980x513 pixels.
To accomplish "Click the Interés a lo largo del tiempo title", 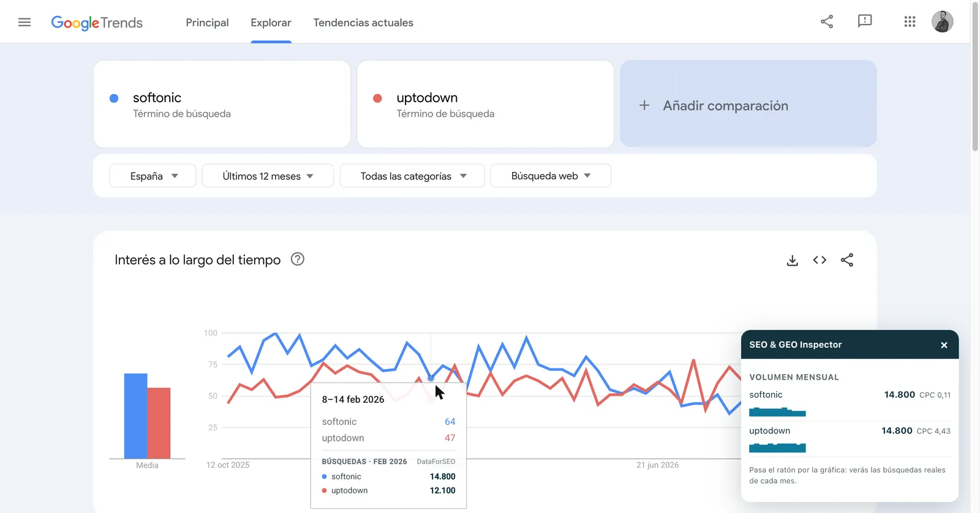I will coord(197,260).
